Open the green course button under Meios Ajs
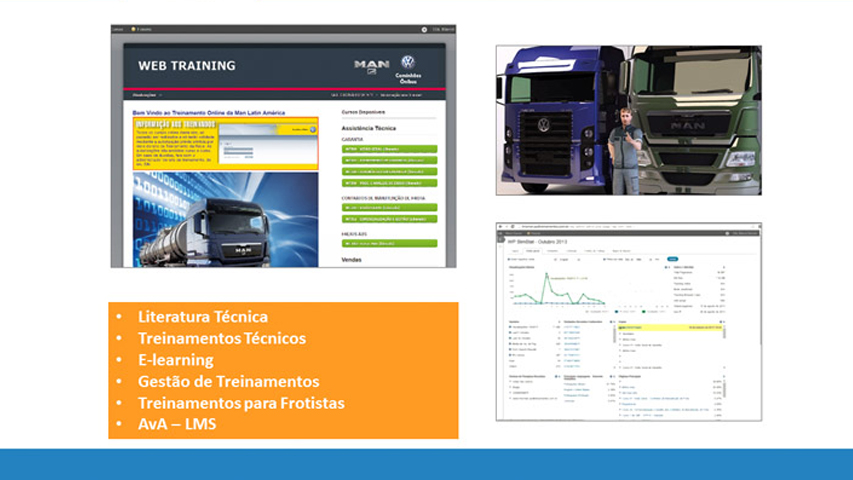Image resolution: width=853 pixels, height=480 pixels. pyautogui.click(x=389, y=243)
